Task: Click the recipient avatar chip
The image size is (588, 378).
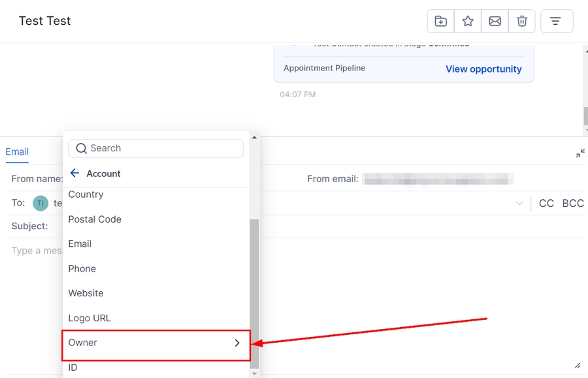Action: pyautogui.click(x=41, y=203)
